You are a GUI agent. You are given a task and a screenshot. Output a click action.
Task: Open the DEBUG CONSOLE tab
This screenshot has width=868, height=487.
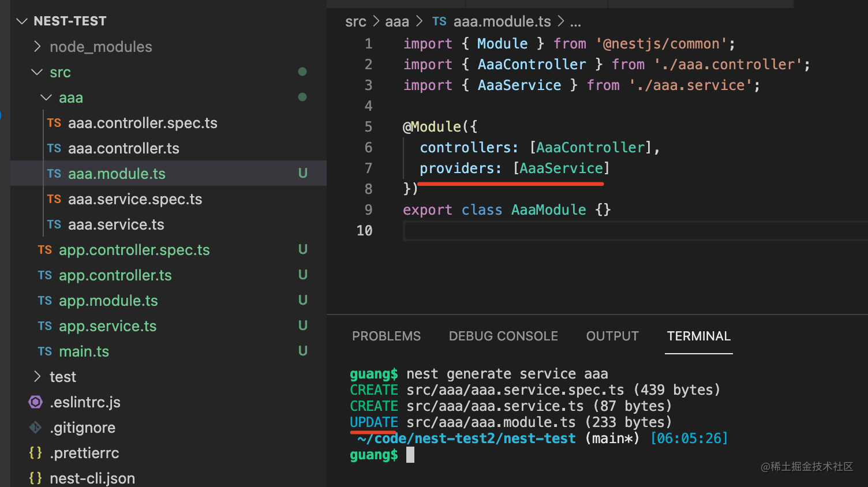point(503,336)
